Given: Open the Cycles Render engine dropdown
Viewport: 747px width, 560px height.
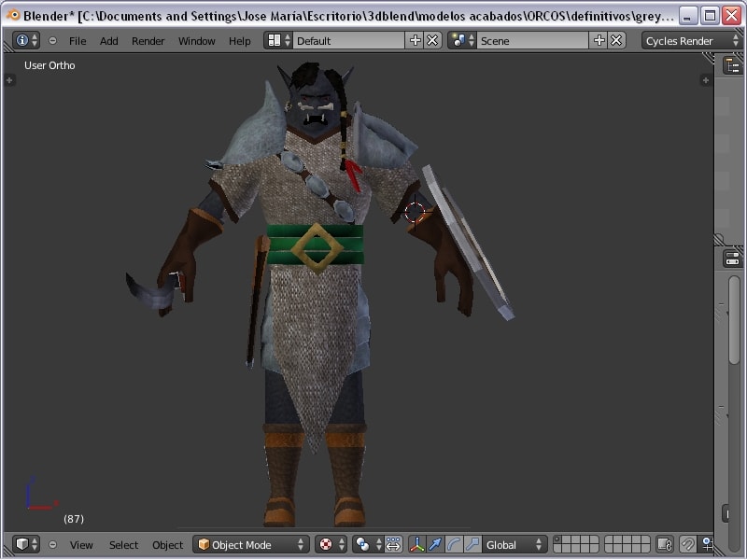Looking at the screenshot, I should click(x=692, y=40).
